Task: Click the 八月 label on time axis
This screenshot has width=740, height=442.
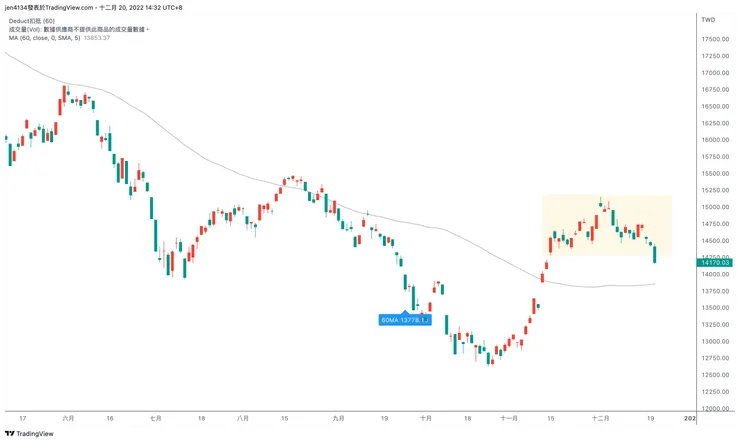Action: pyautogui.click(x=243, y=419)
